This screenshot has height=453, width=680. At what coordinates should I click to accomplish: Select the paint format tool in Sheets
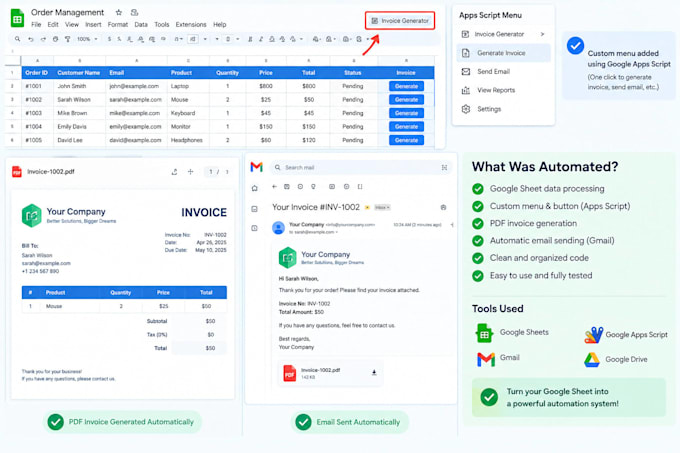pos(68,39)
